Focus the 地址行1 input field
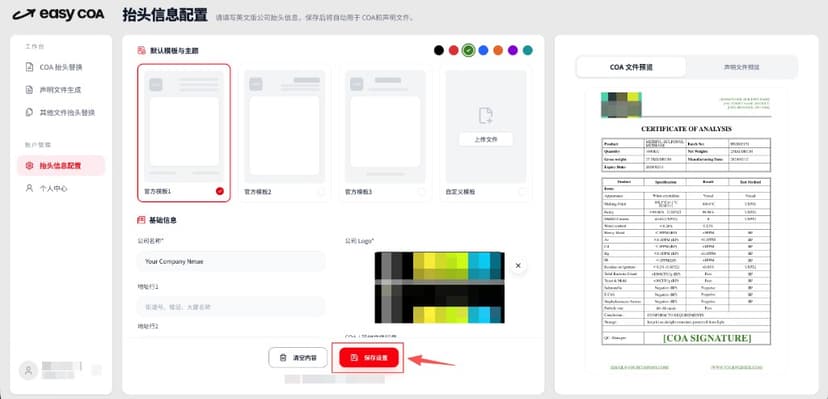Image resolution: width=828 pixels, height=399 pixels. tap(231, 307)
